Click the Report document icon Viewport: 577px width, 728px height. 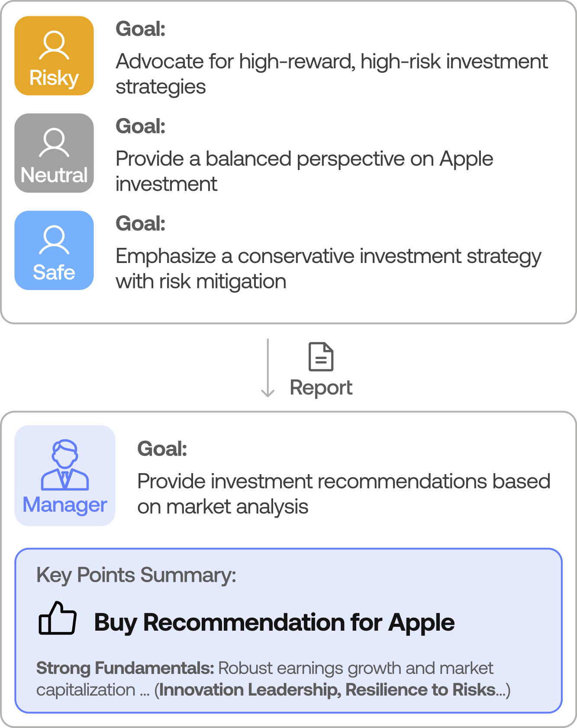pyautogui.click(x=321, y=357)
